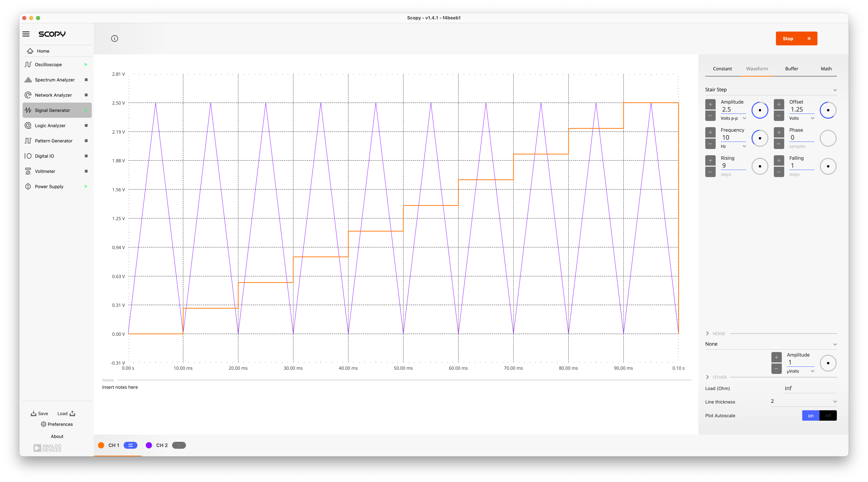Click the info icon above the plot

click(115, 38)
